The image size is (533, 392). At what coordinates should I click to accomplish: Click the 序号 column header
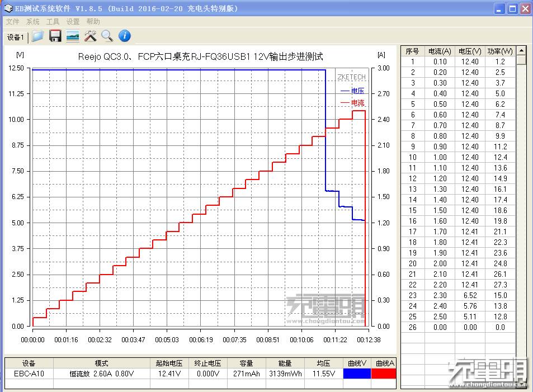coord(412,51)
